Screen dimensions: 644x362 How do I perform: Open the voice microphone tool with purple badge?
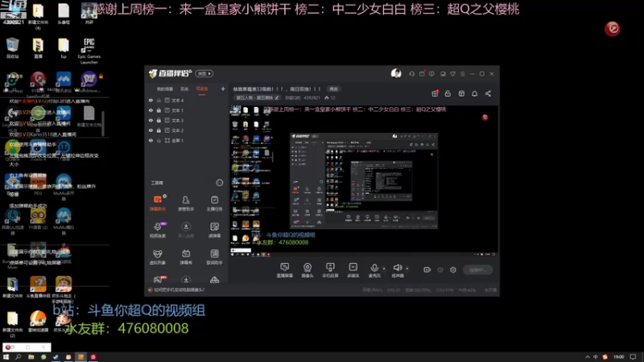157,230
